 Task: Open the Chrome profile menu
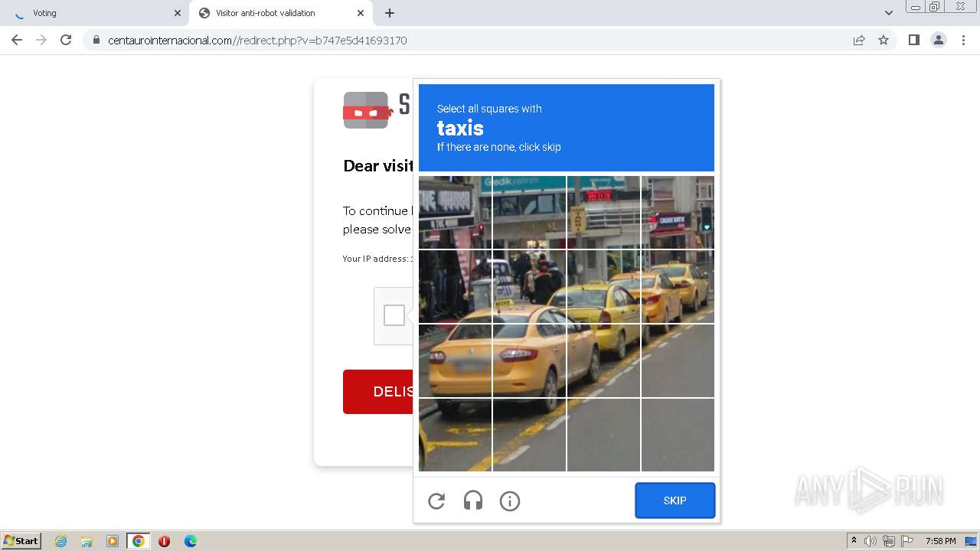tap(939, 40)
